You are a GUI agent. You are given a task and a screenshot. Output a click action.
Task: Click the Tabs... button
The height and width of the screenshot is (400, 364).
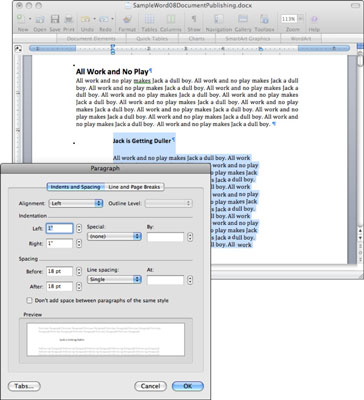tap(24, 386)
